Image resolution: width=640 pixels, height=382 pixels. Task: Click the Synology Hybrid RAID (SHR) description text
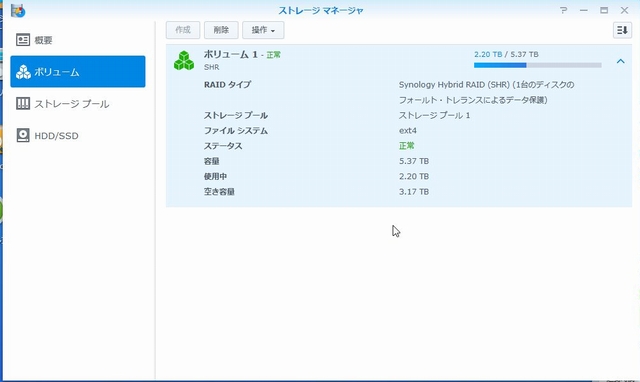(487, 92)
